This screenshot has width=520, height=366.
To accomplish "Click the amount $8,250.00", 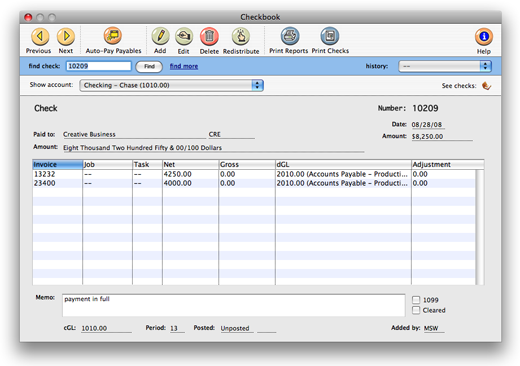I will pos(427,136).
